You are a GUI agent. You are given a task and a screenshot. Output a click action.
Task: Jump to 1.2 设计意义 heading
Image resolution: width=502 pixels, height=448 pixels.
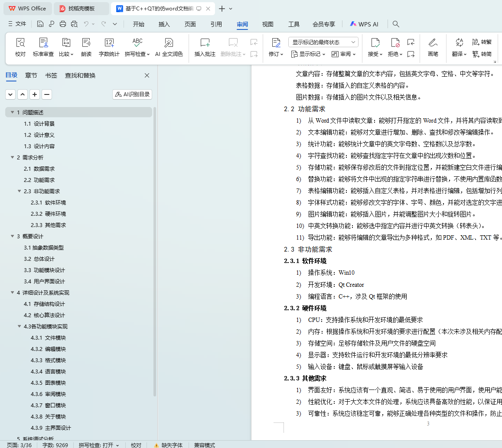(39, 135)
